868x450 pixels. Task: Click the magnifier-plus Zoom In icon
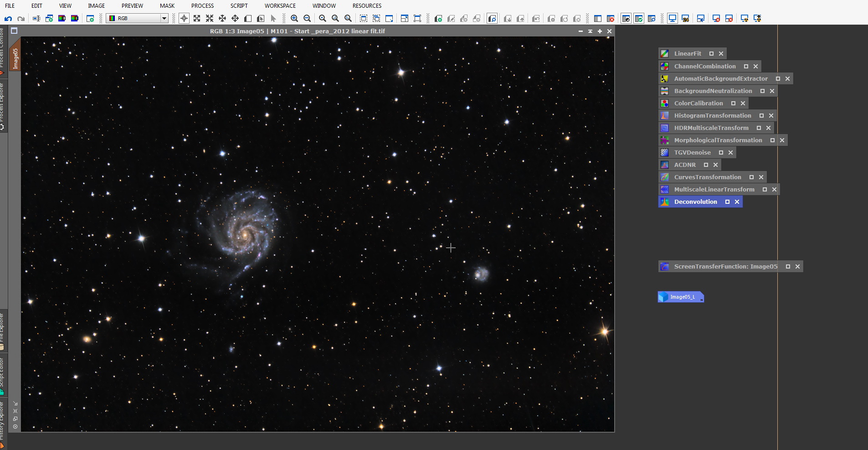tap(294, 18)
